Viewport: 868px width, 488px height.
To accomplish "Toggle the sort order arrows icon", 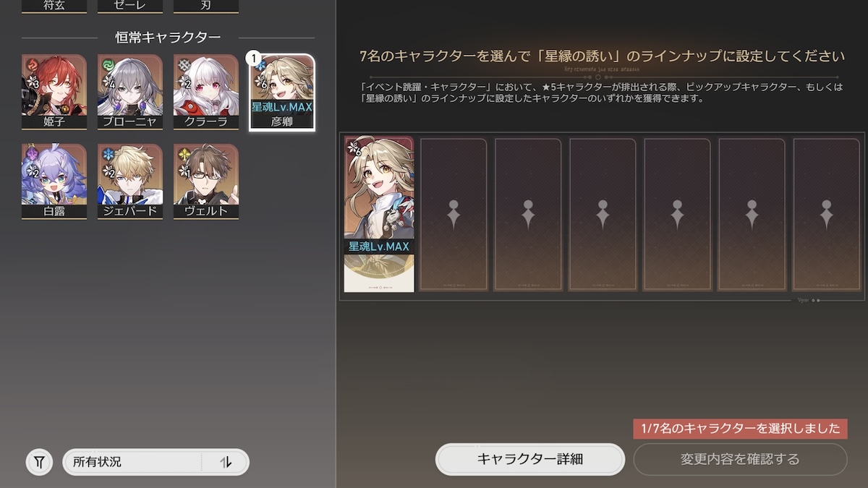I will click(x=226, y=462).
